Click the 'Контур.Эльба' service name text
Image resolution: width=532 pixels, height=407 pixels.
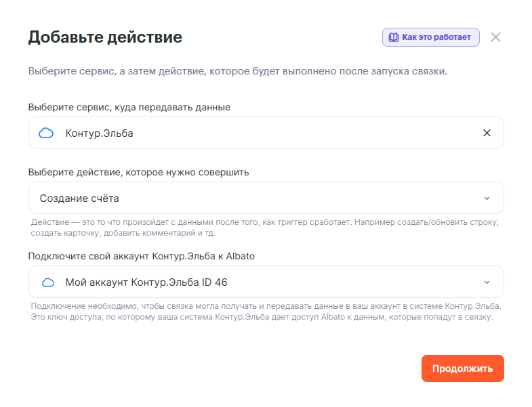click(x=99, y=133)
